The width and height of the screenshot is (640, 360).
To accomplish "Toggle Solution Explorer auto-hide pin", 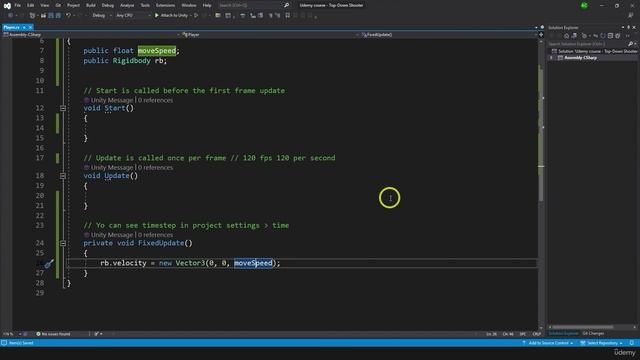I will click(x=629, y=27).
